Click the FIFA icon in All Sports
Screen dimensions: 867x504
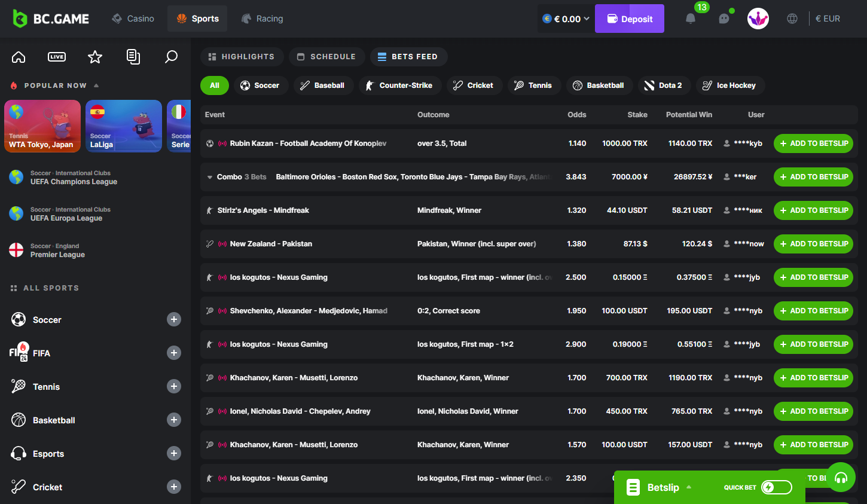point(19,352)
